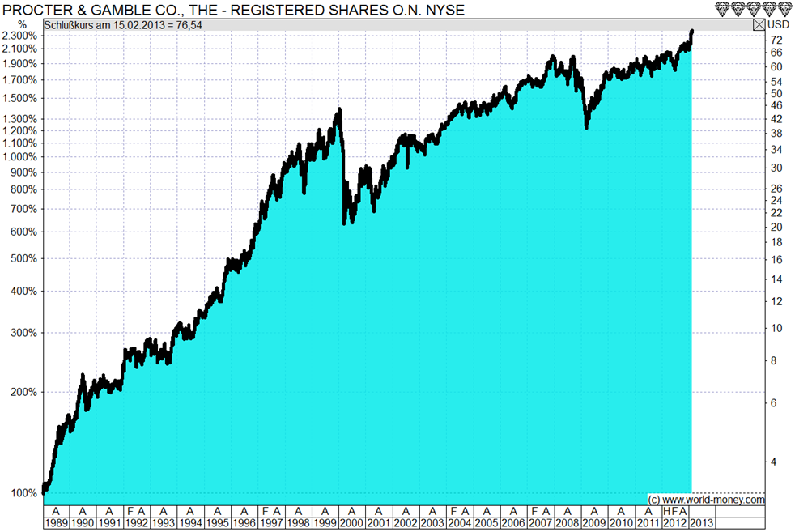Image resolution: width=795 pixels, height=532 pixels.
Task: Click the A event marker for 2010
Action: click(x=621, y=511)
